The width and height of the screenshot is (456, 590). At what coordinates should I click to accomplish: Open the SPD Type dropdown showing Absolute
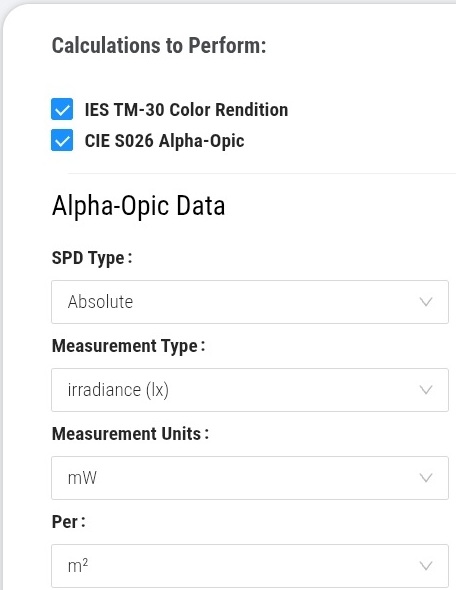[250, 302]
